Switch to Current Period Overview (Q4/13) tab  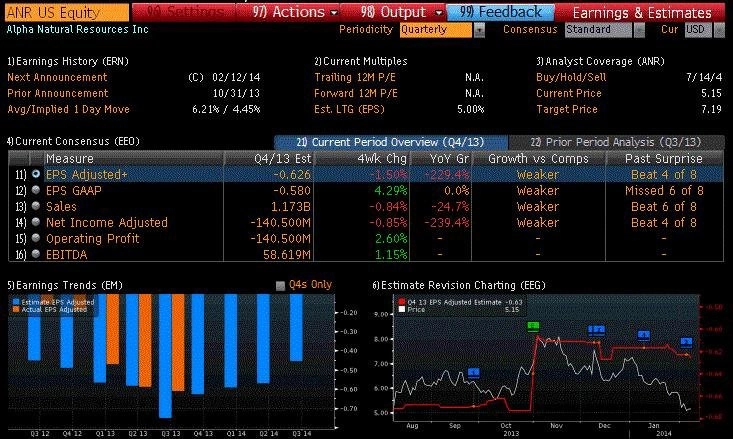tap(390, 142)
